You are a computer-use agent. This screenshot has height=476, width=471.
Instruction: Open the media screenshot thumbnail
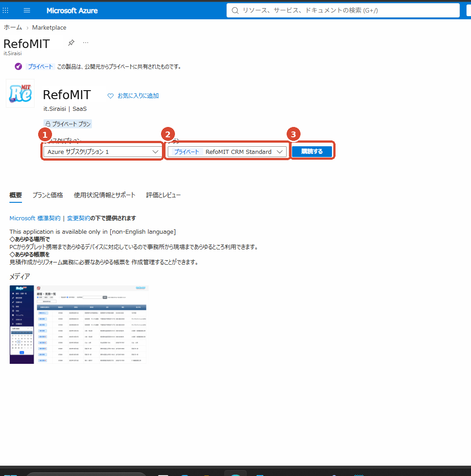click(x=79, y=324)
